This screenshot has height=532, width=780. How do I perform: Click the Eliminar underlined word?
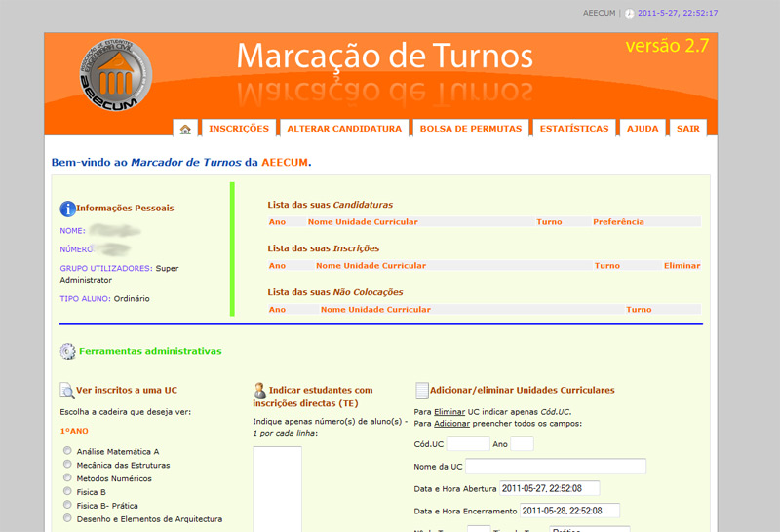tap(449, 412)
